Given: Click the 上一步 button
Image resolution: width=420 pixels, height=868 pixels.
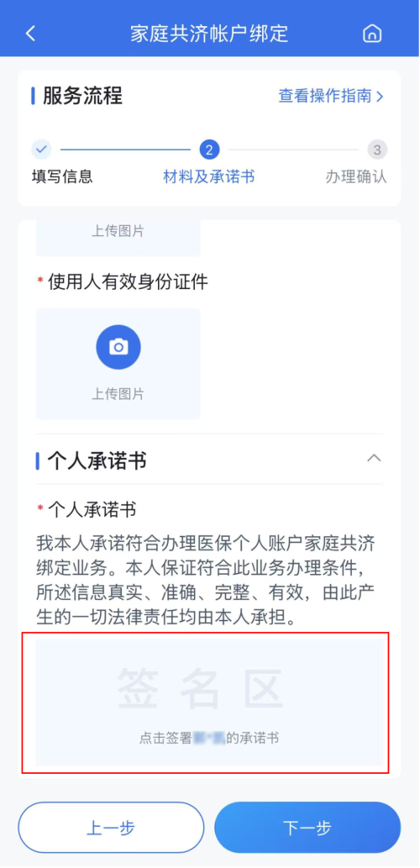Looking at the screenshot, I should [x=111, y=828].
